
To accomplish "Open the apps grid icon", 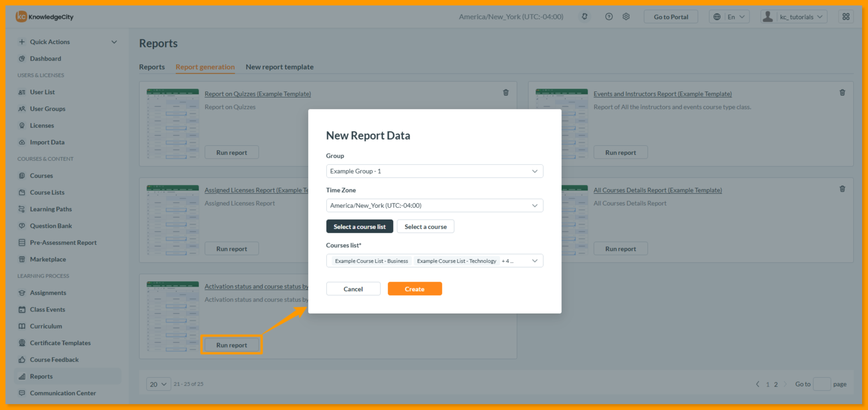I will pyautogui.click(x=846, y=17).
